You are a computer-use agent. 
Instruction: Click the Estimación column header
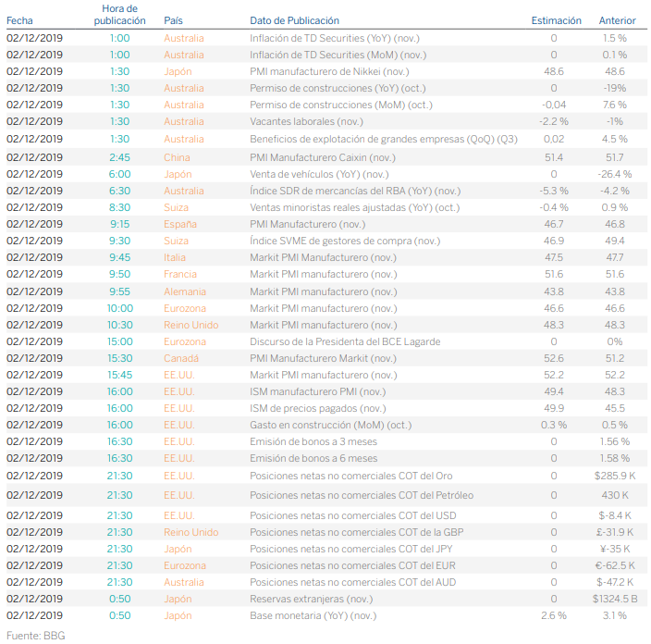point(557,20)
